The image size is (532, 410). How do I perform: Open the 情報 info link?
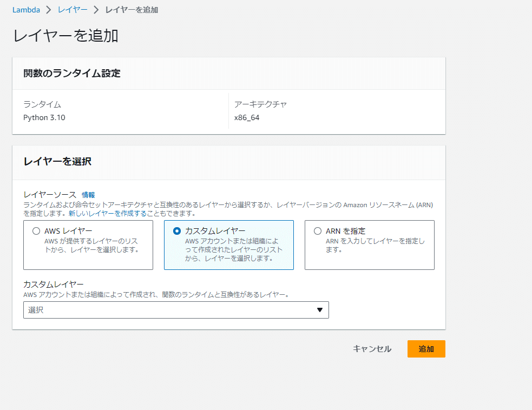[88, 195]
